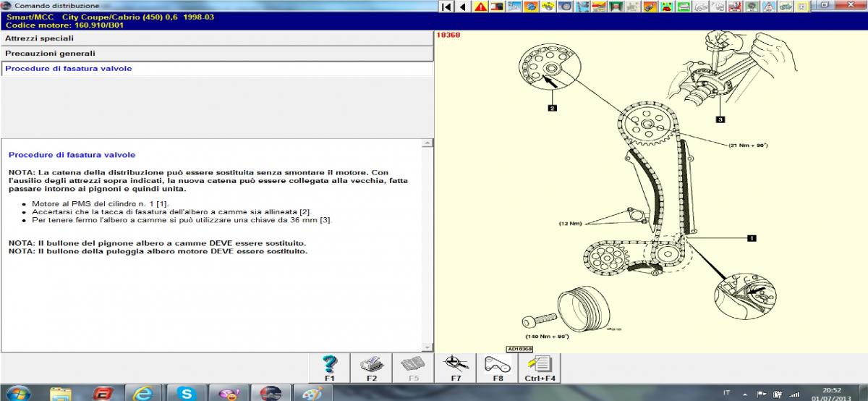The height and width of the screenshot is (401, 868).
Task: Click the IT language indicator in tray
Action: click(x=726, y=394)
